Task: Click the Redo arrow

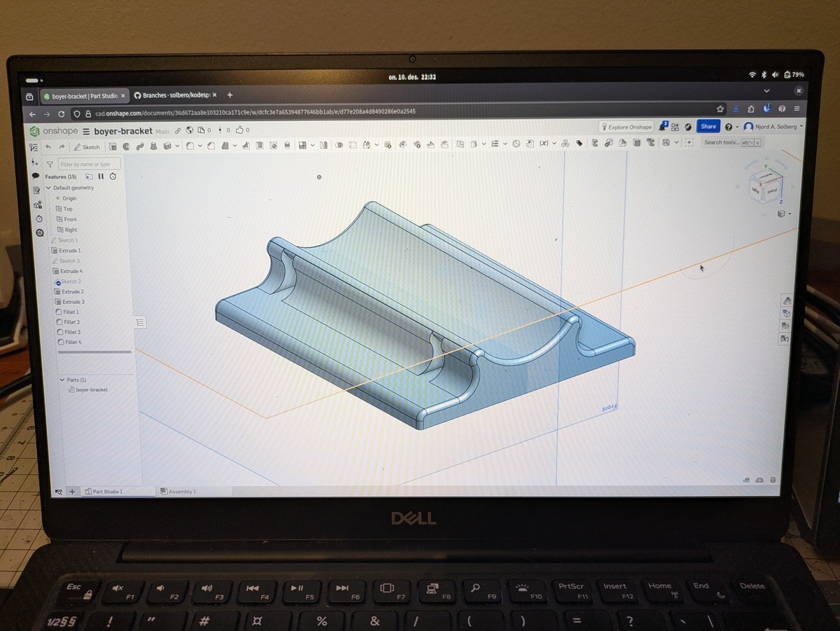Action: coord(62,147)
